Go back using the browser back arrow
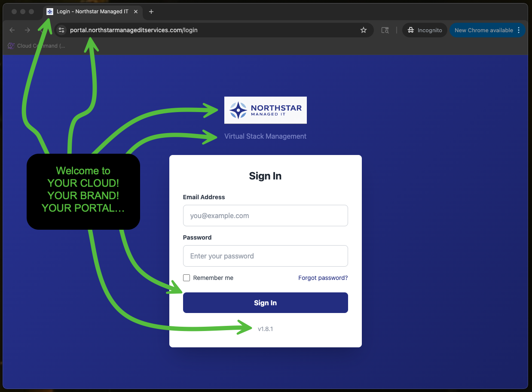This screenshot has width=532, height=392. (x=12, y=30)
